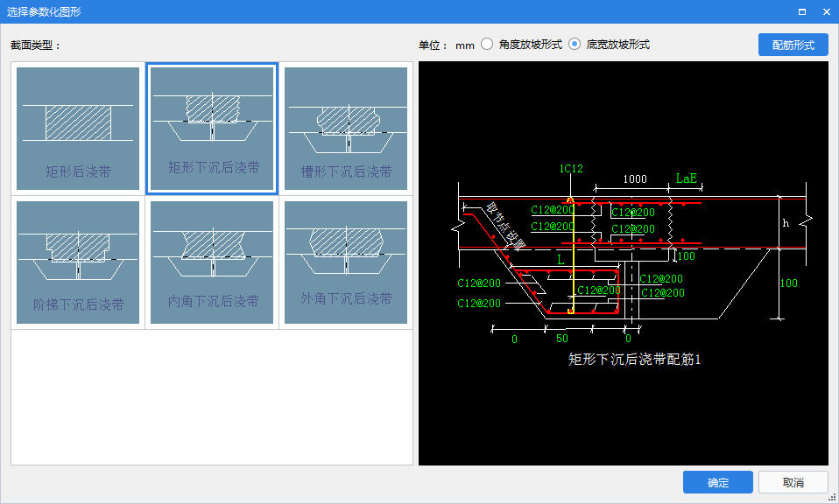Image resolution: width=839 pixels, height=504 pixels.
Task: Maximize the 选择参数化图形 dialog window
Action: [802, 11]
